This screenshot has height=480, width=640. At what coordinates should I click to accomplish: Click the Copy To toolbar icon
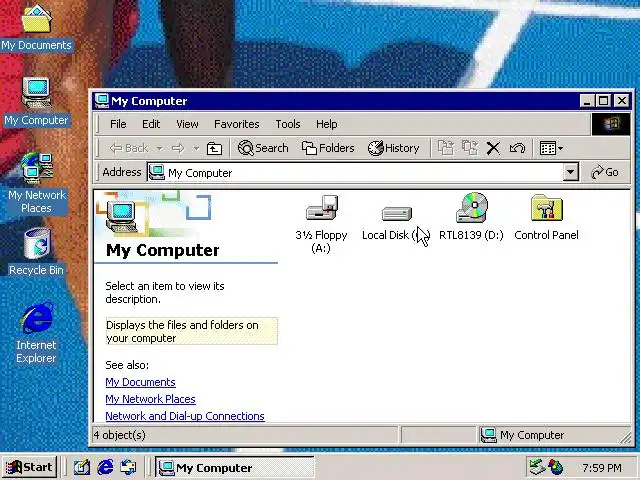[470, 148]
